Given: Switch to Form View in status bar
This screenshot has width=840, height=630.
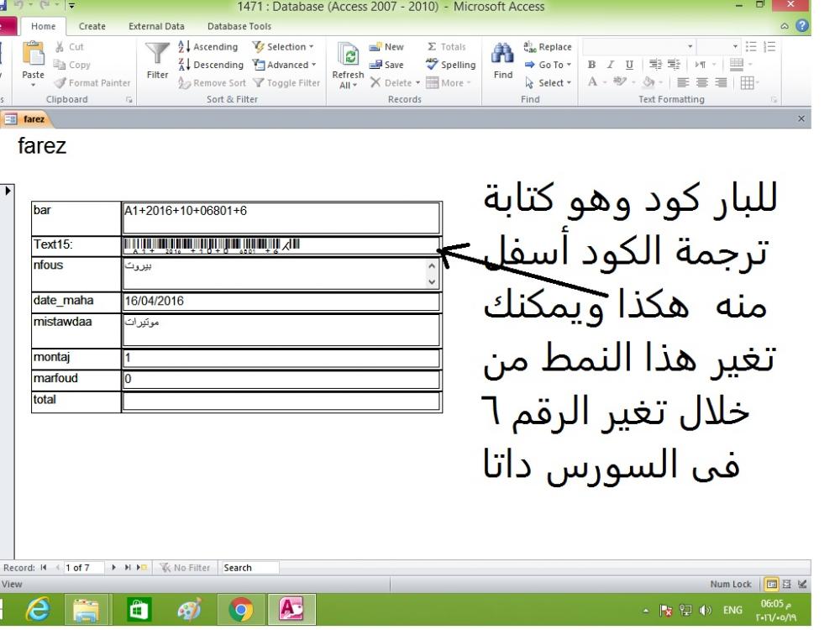Looking at the screenshot, I should pyautogui.click(x=771, y=584).
